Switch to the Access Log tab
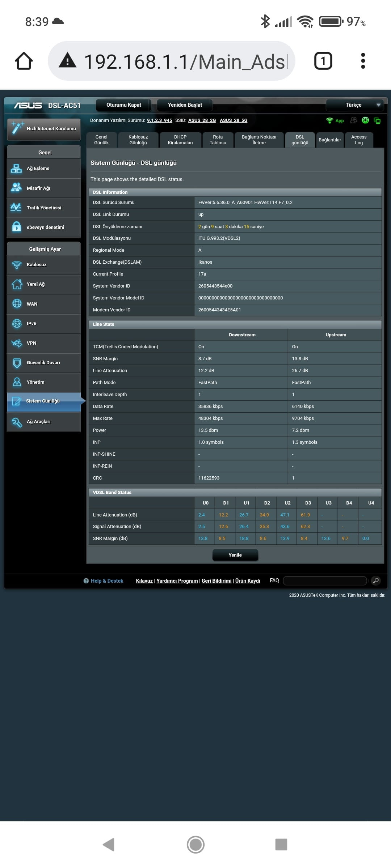 click(358, 140)
